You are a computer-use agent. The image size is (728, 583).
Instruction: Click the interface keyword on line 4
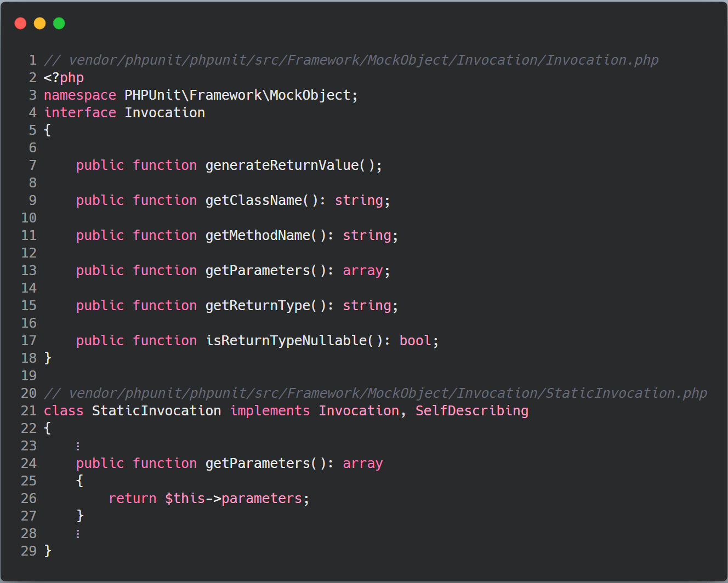click(80, 113)
